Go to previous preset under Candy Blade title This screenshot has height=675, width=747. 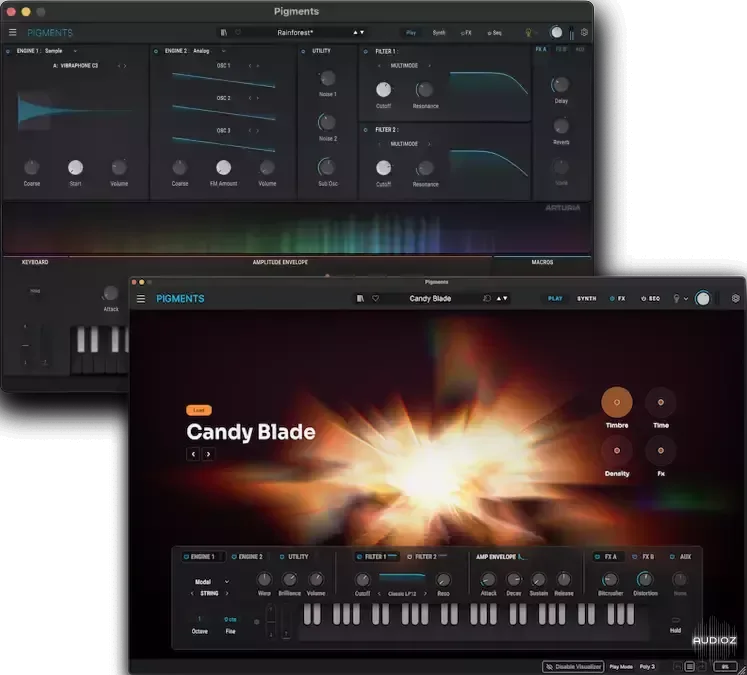click(x=193, y=454)
